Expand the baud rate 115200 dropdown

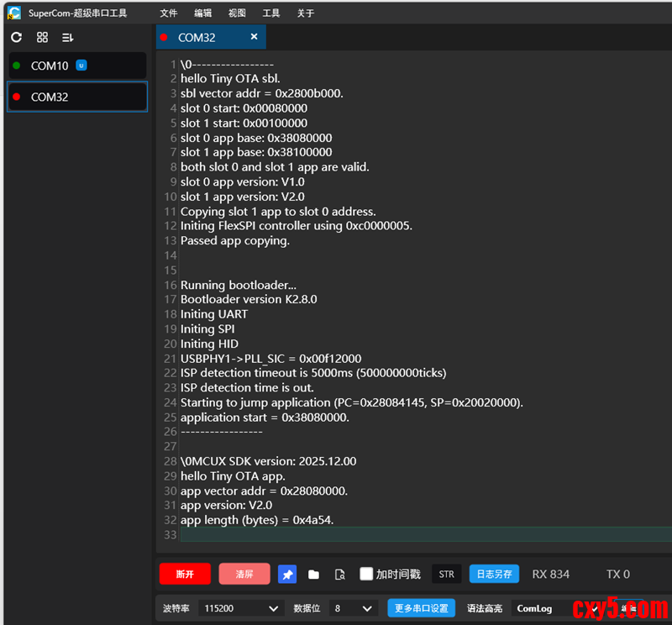point(239,608)
